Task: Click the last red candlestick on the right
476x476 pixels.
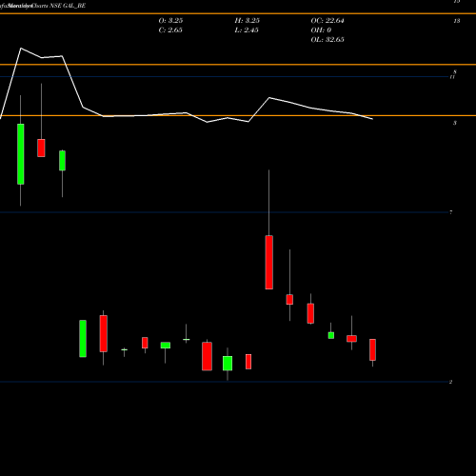Action: coord(372,349)
